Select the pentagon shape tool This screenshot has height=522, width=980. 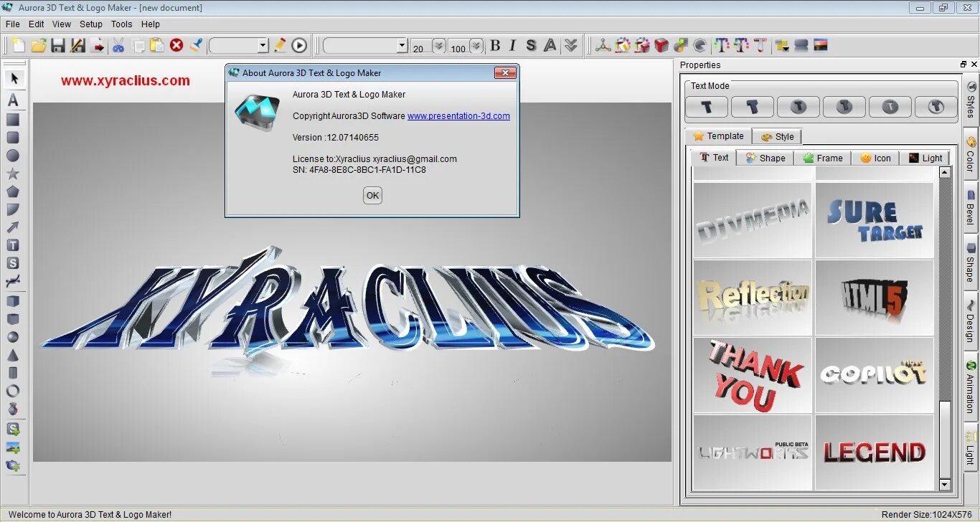pos(13,191)
